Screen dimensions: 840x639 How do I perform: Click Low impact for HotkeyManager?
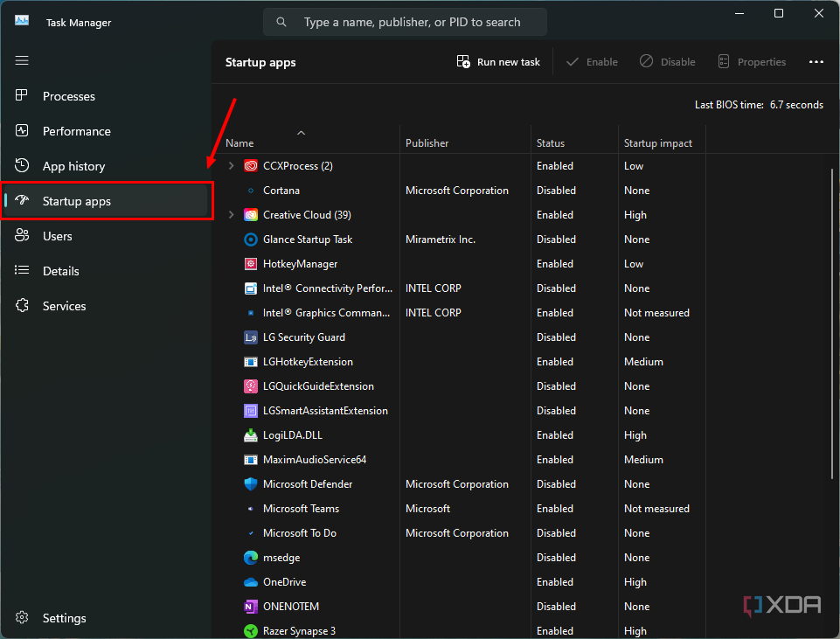[x=634, y=264]
